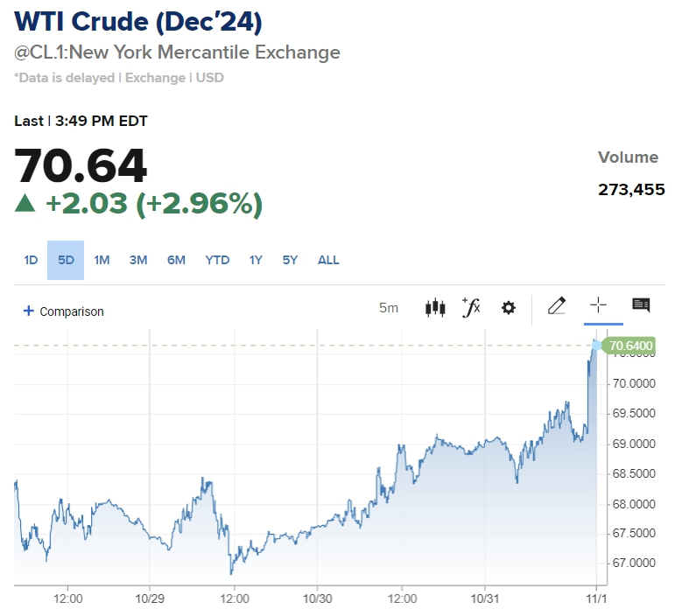Open the 5m interval dropdown
Viewport: 689px width, 616px height.
[389, 308]
